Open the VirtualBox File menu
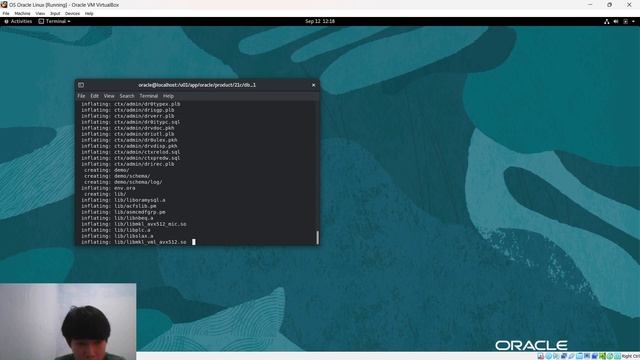This screenshot has height=360, width=640. 6,13
